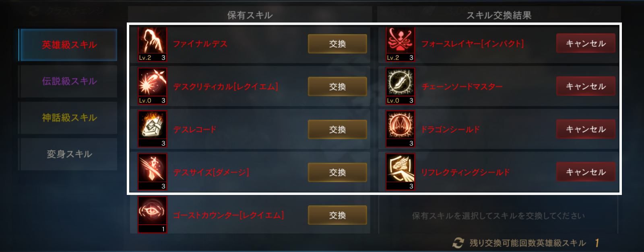Switch to the 英雄級スキル tab

pyautogui.click(x=68, y=45)
